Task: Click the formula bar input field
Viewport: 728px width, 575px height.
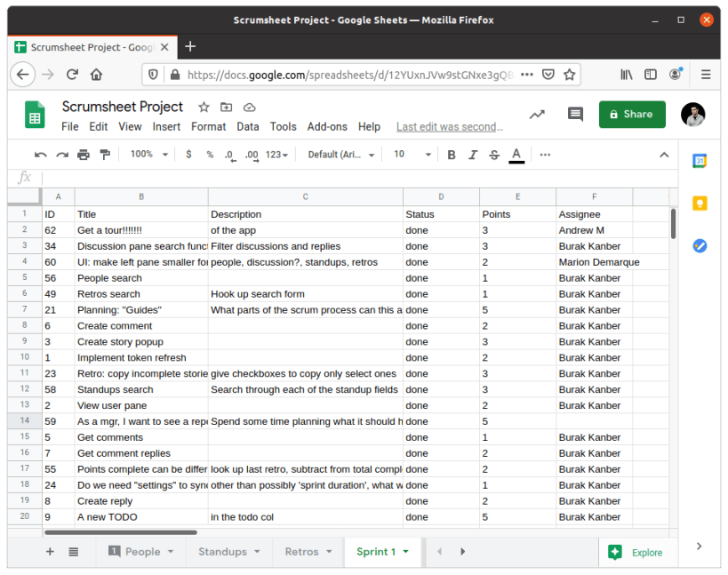Action: click(x=359, y=178)
